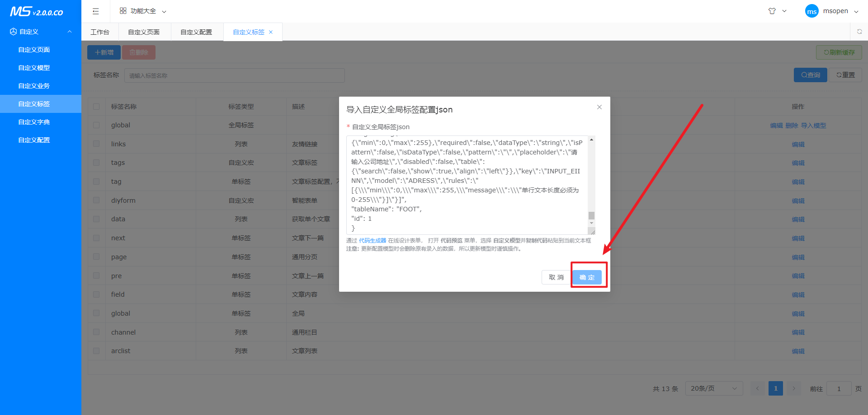Expand the 功能大全 dropdown menu
The width and height of the screenshot is (868, 415).
164,11
